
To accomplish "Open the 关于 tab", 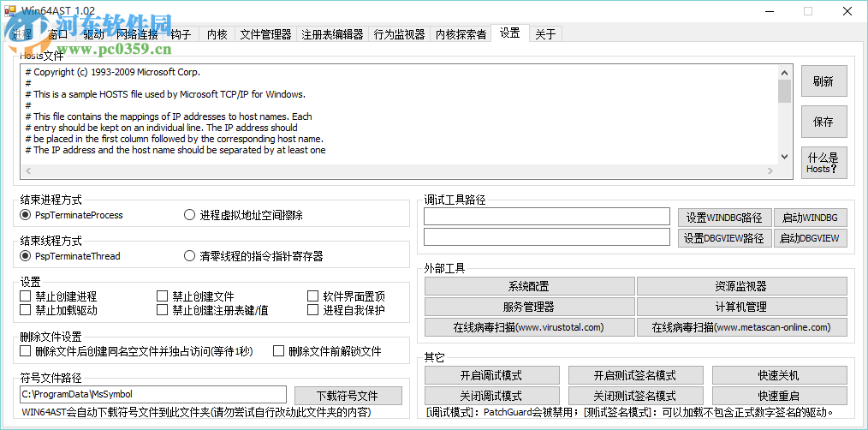I will click(545, 34).
